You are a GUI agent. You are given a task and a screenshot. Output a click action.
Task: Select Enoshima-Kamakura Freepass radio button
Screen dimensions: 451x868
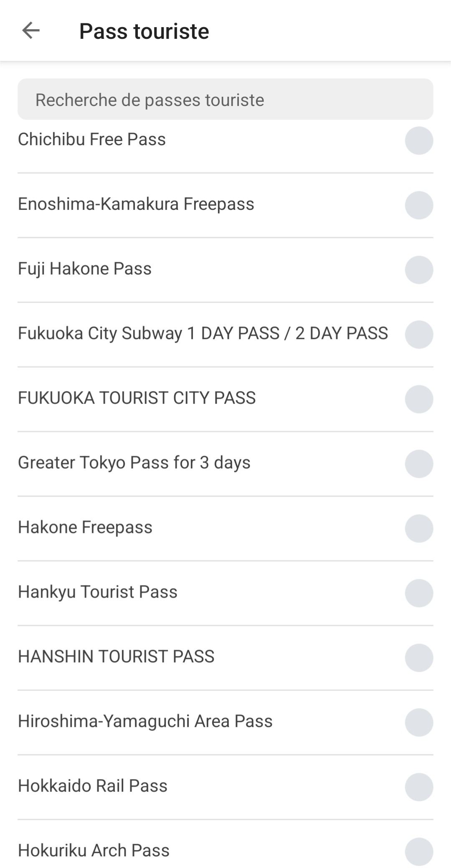(419, 205)
